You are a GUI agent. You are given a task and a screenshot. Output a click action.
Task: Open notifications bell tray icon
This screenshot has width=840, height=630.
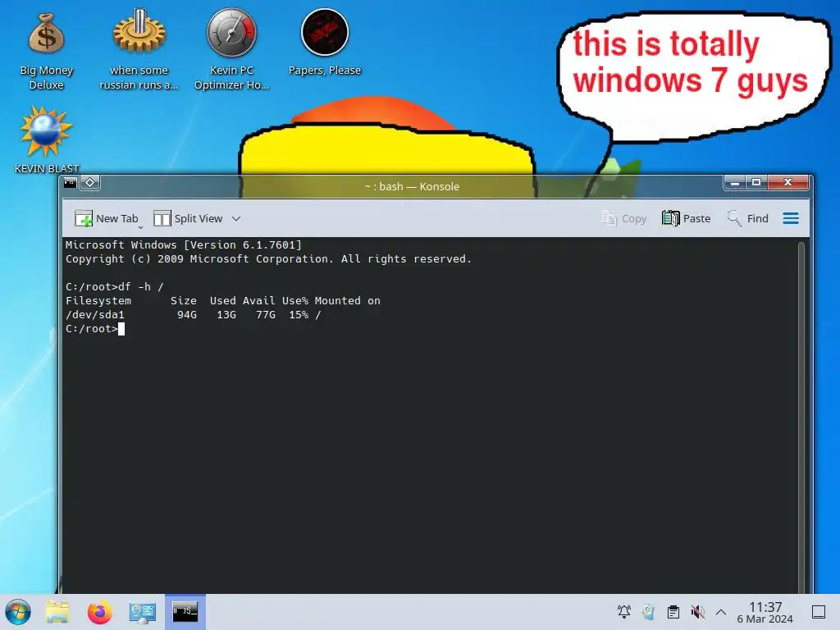pyautogui.click(x=624, y=612)
